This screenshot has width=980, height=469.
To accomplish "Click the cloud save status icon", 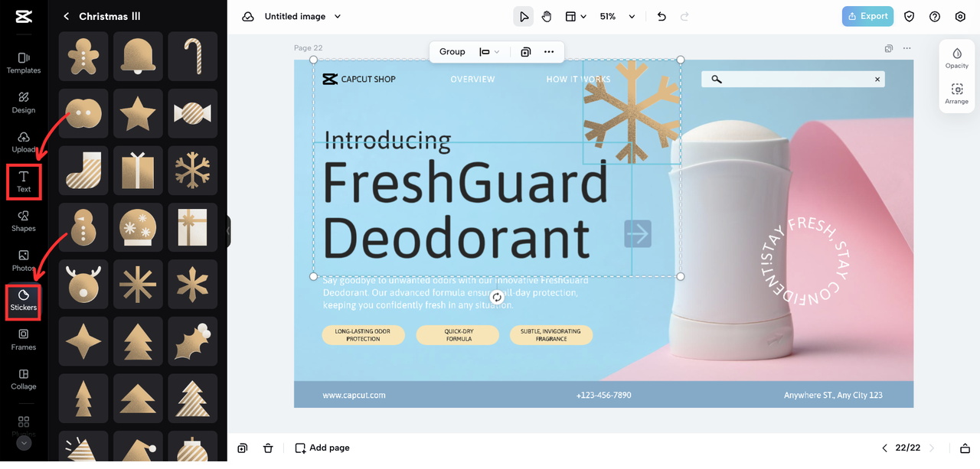I will coord(248,16).
